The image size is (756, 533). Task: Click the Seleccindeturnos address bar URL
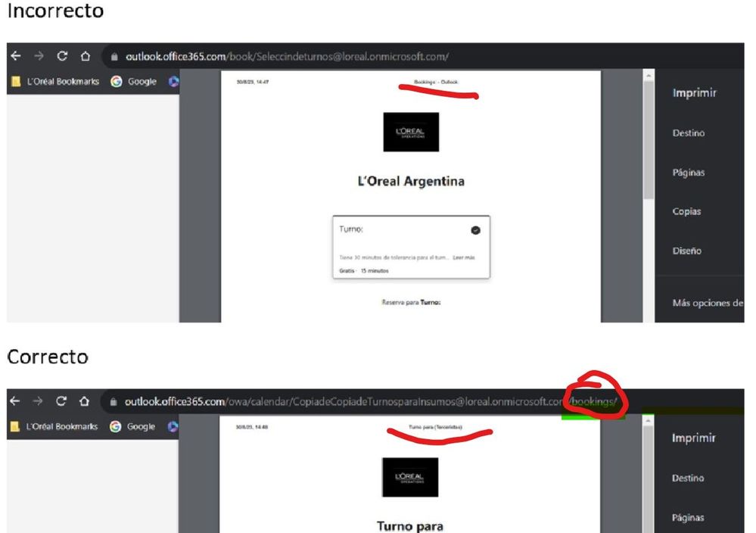(x=287, y=57)
